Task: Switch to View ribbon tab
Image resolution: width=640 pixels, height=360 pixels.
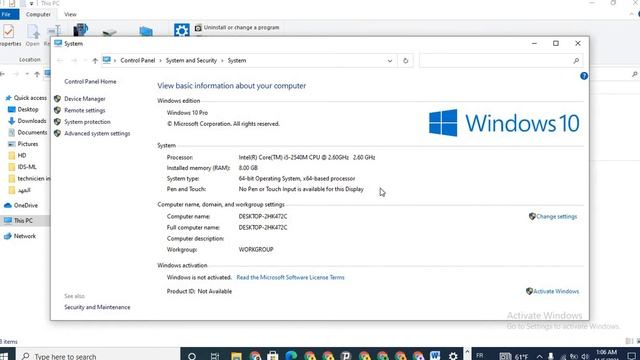Action: [70, 14]
